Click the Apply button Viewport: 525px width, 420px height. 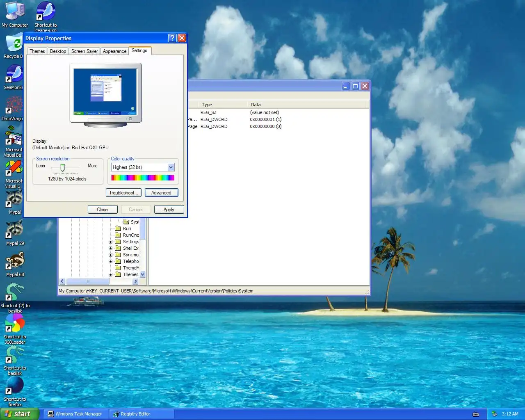[x=169, y=210]
